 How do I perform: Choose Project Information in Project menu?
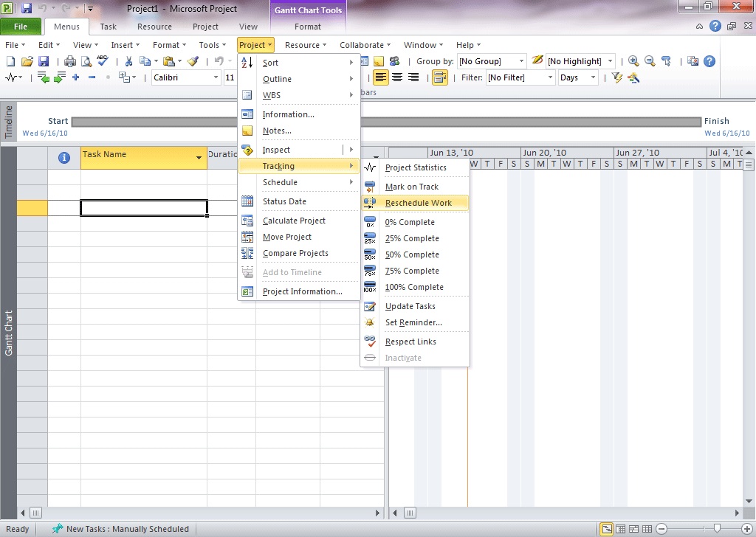tap(302, 291)
